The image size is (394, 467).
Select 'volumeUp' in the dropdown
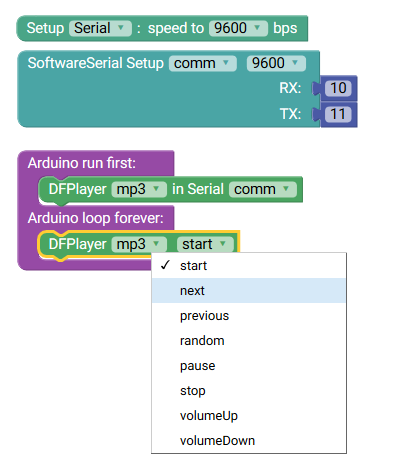pyautogui.click(x=249, y=415)
